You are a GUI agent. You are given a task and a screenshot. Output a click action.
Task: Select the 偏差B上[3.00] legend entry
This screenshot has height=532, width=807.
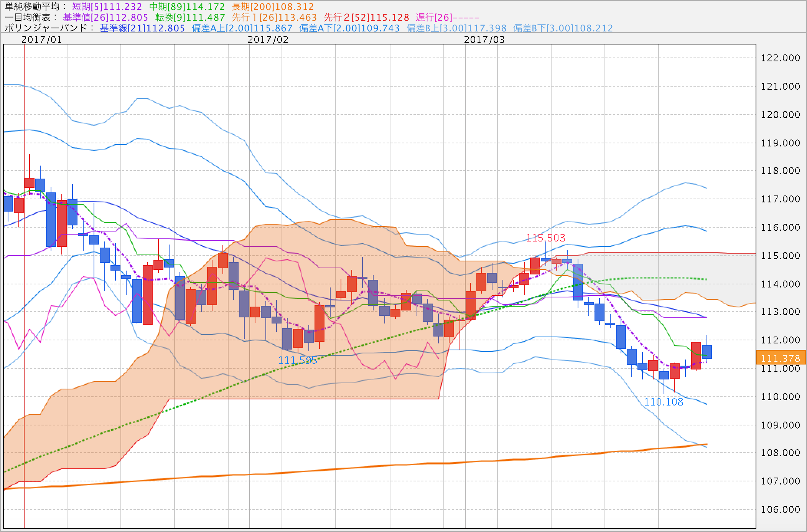tap(456, 28)
